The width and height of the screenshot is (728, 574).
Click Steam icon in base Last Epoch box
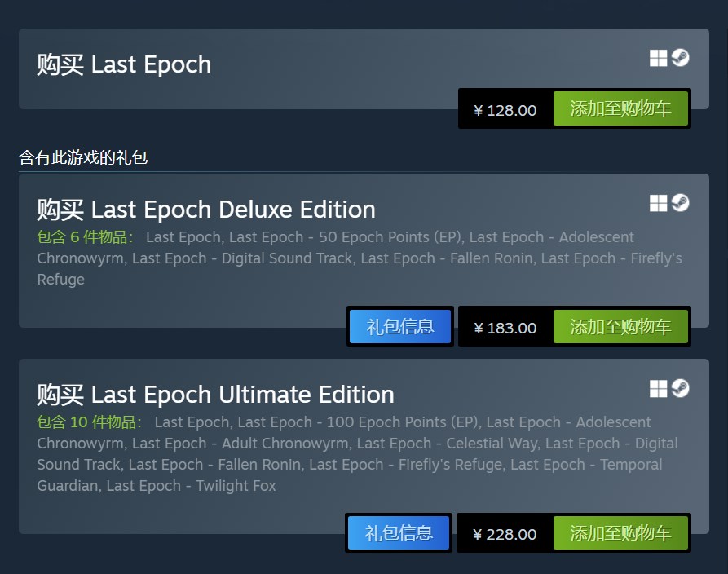pos(680,58)
